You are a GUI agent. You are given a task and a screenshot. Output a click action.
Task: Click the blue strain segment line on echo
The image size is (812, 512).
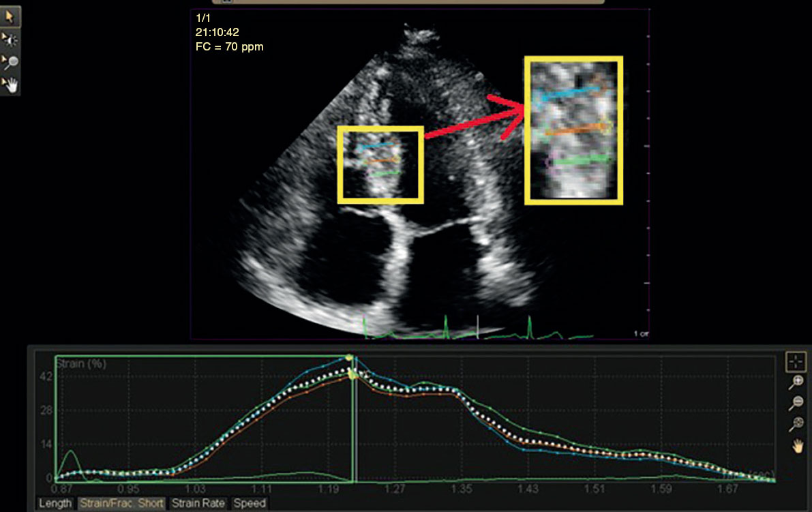(x=376, y=146)
